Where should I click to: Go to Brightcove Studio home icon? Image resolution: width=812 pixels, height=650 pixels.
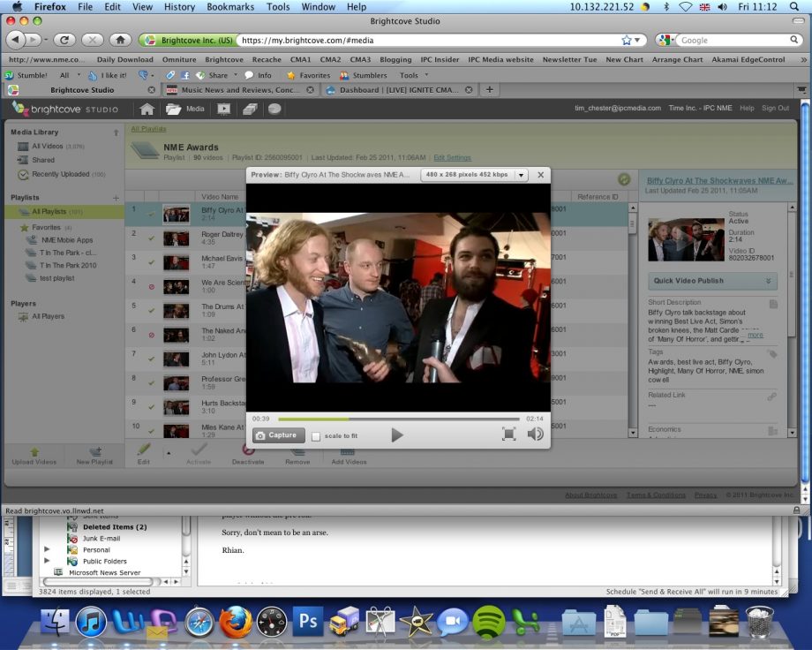tap(147, 109)
